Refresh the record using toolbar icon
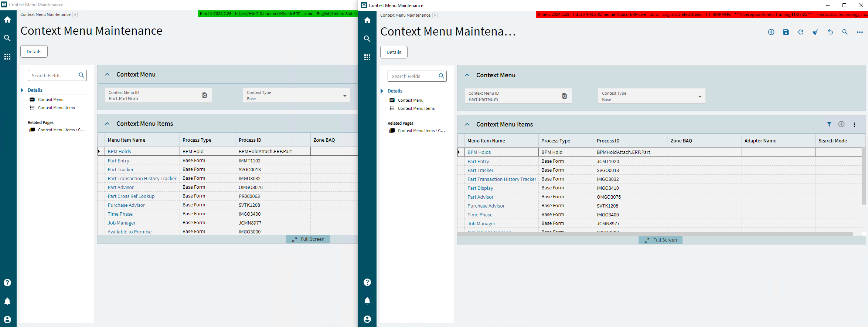868x327 pixels. point(801,32)
